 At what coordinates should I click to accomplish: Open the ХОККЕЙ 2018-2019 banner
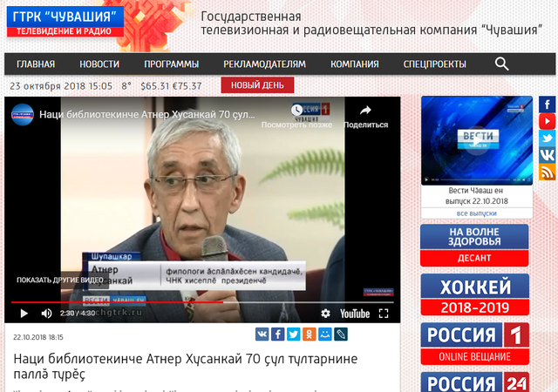coord(474,294)
